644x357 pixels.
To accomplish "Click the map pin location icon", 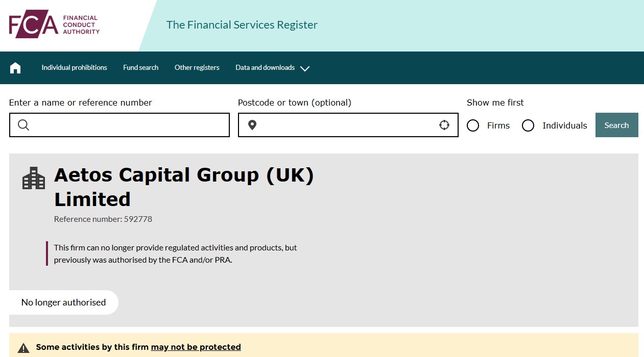I will pyautogui.click(x=252, y=125).
